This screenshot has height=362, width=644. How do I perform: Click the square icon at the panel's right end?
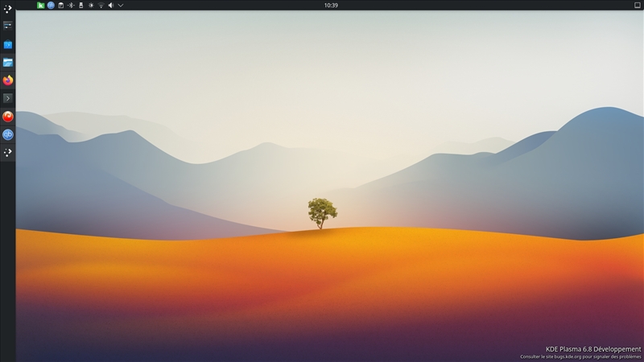pyautogui.click(x=638, y=6)
